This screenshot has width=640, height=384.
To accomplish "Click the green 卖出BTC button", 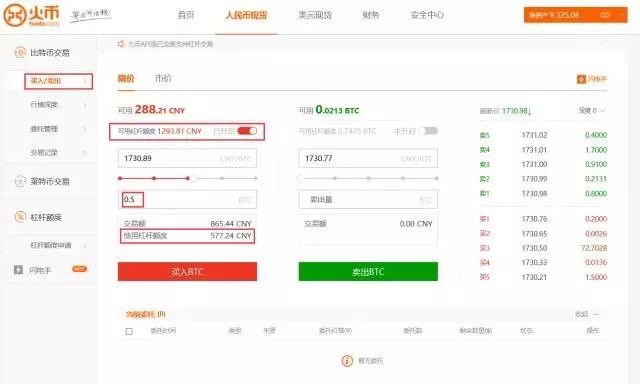I will point(368,271).
